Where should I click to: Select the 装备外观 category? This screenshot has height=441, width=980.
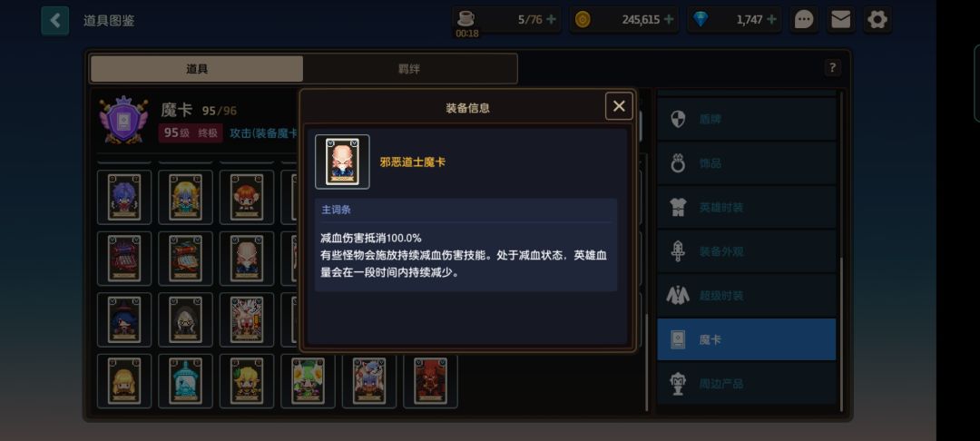click(x=746, y=251)
